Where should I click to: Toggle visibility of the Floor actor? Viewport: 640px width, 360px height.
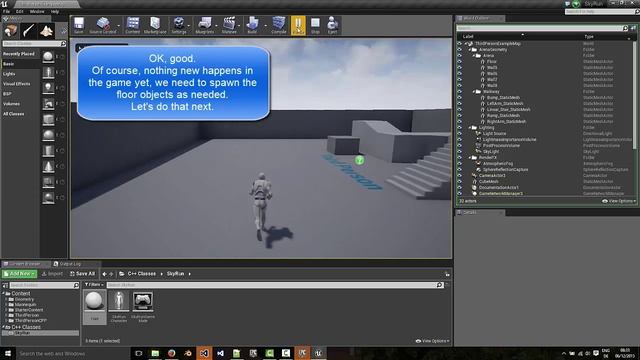click(x=460, y=62)
